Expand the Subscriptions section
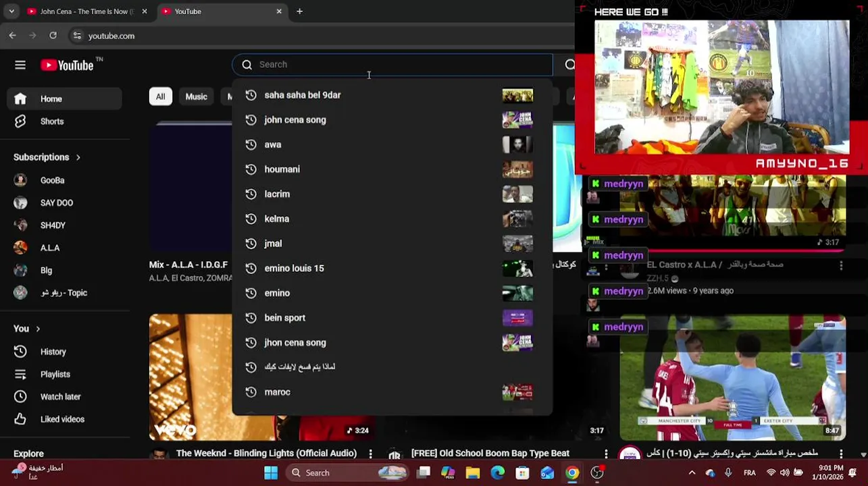This screenshot has width=868, height=486. 47,157
